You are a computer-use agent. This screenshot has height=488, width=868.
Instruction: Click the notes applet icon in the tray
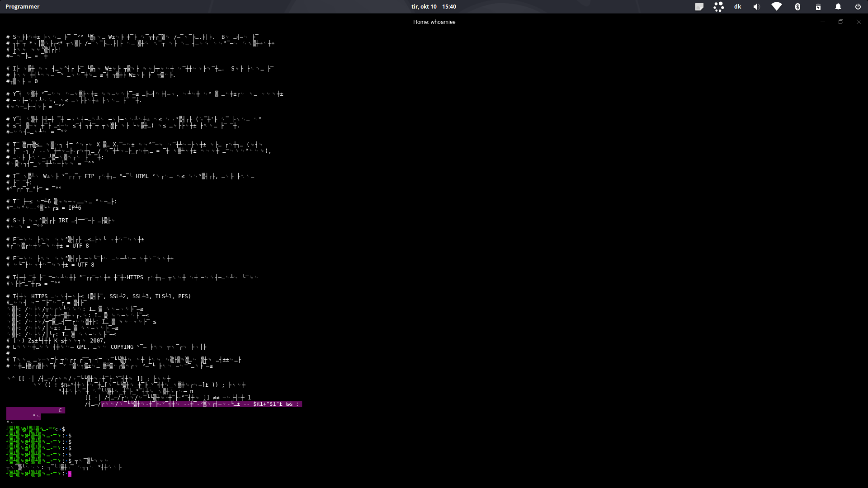700,6
